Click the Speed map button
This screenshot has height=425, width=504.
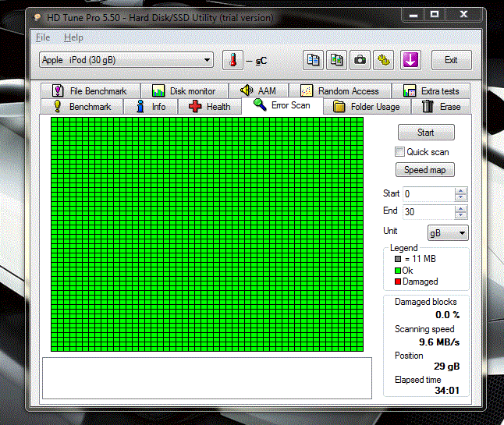[425, 170]
